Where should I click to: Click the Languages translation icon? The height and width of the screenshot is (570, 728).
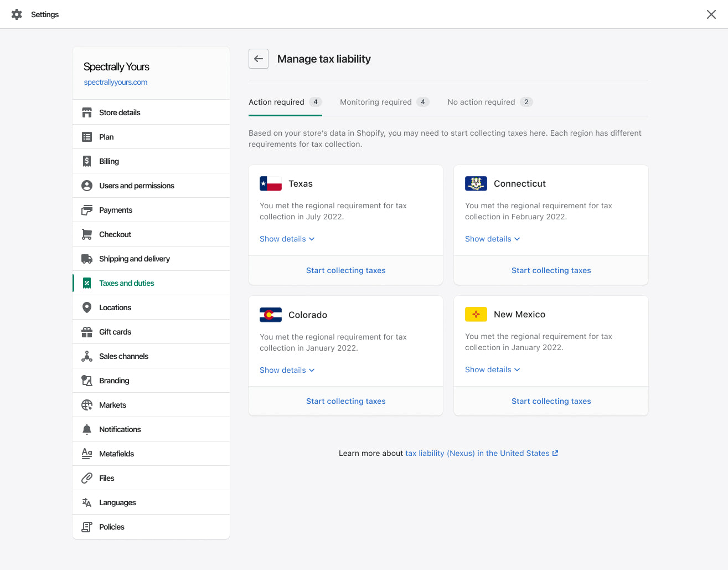click(x=87, y=502)
